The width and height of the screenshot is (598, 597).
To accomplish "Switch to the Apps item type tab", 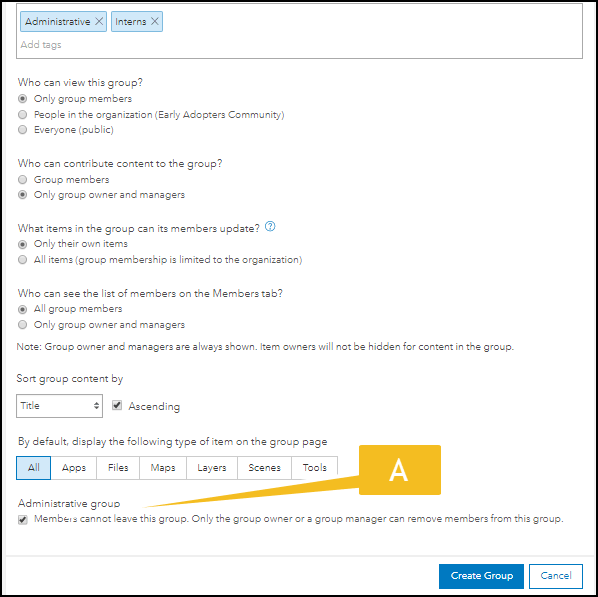I will coord(74,468).
